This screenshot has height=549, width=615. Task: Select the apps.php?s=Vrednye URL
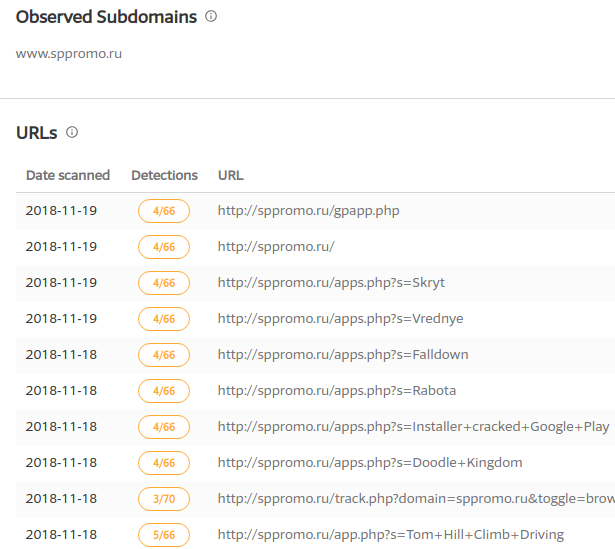[x=340, y=319]
